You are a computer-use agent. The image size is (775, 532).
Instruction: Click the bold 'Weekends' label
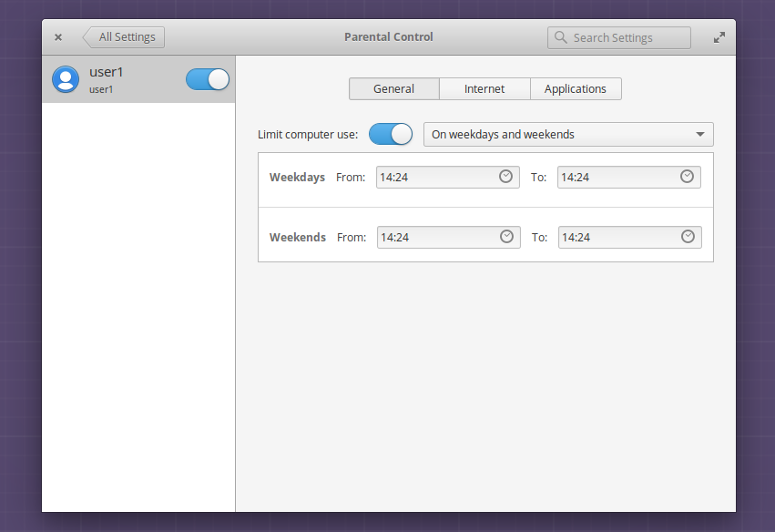[298, 238]
